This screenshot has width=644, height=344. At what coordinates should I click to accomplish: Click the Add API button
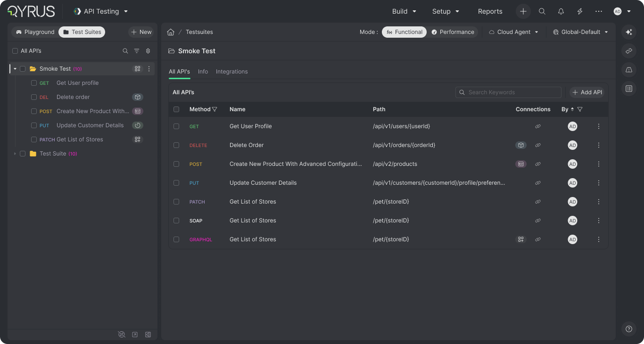587,92
